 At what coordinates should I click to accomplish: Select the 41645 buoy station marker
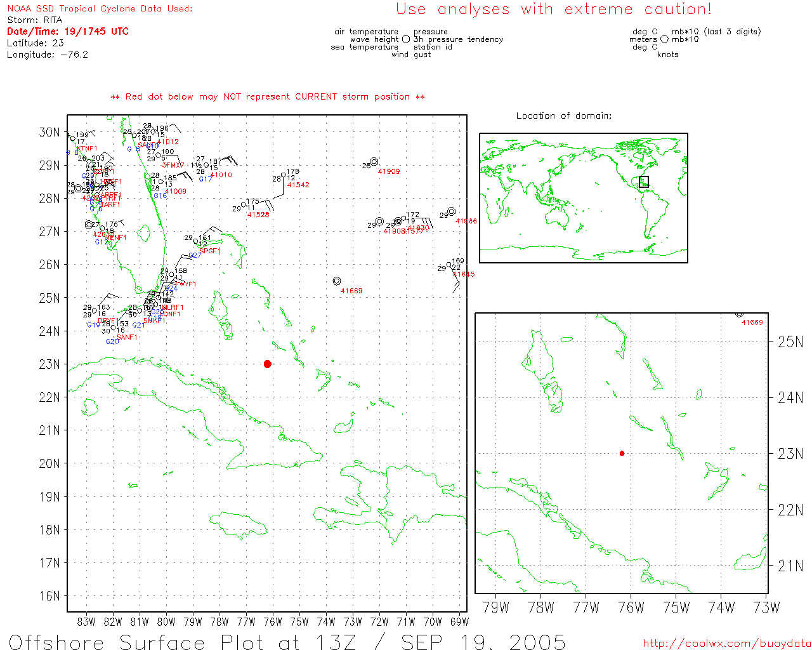coord(449,265)
